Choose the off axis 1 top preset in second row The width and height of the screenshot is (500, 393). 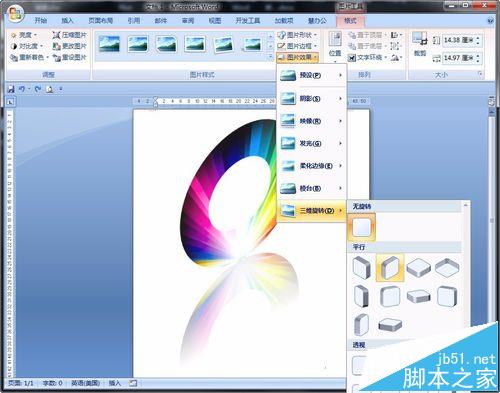pos(419,296)
